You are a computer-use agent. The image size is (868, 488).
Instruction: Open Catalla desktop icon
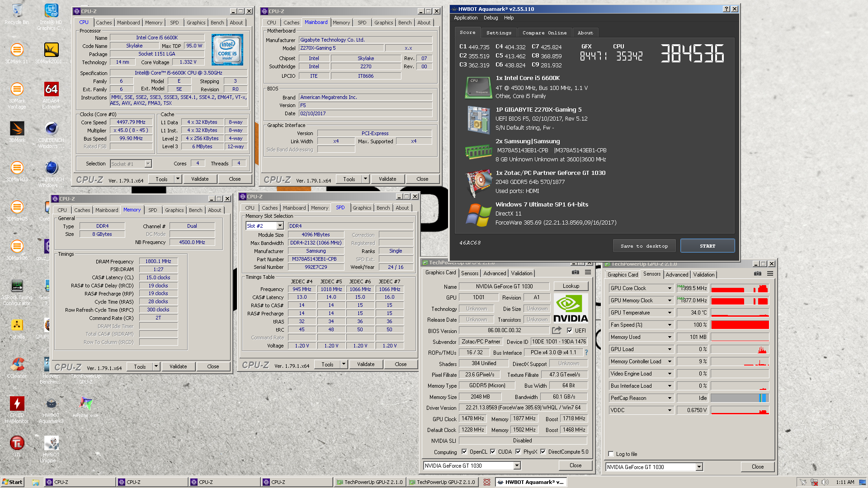coord(17,328)
